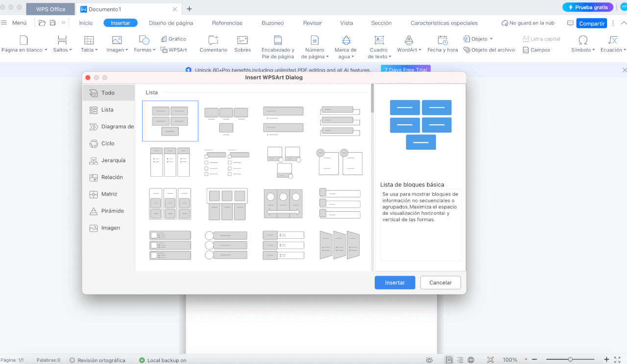Choose the Ciclo category in sidebar
Screen dimensions: 627x364
click(x=108, y=143)
